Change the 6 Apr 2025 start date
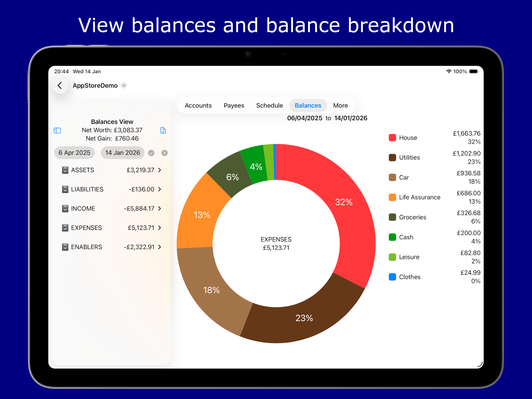532x399 pixels. click(x=74, y=153)
